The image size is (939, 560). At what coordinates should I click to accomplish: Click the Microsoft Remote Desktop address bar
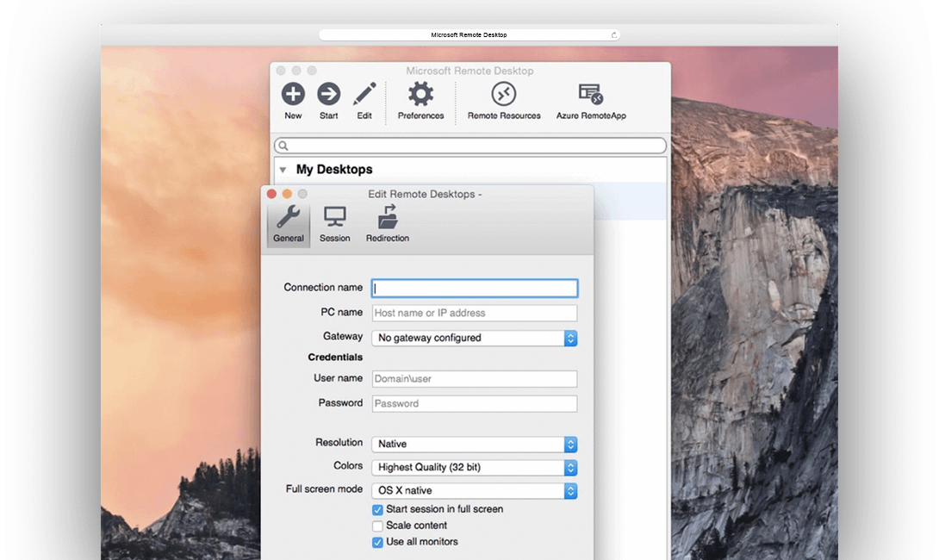click(469, 34)
